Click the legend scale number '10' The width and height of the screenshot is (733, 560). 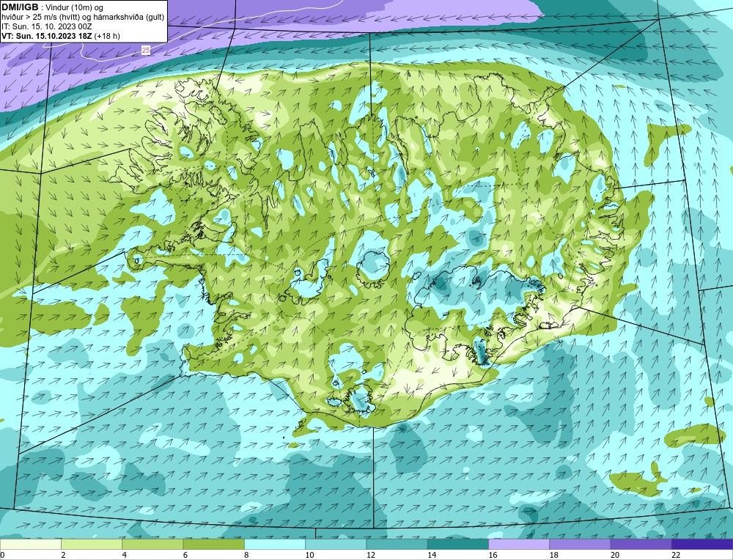(x=309, y=555)
